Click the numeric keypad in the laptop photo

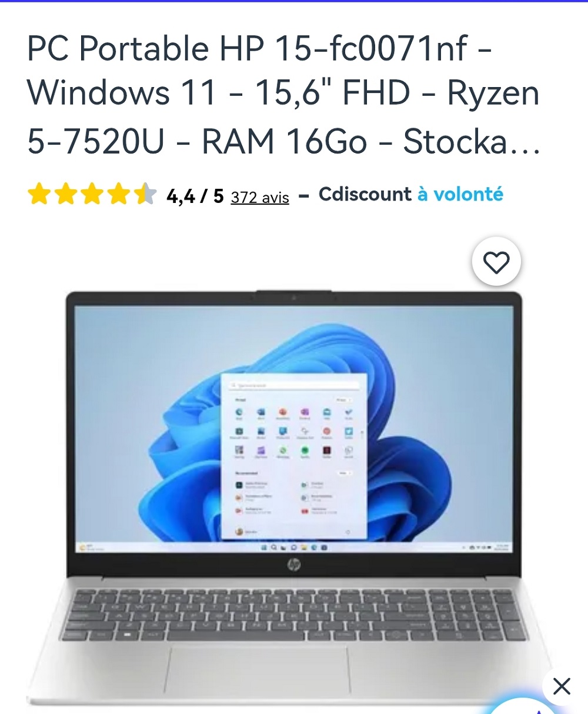click(476, 613)
